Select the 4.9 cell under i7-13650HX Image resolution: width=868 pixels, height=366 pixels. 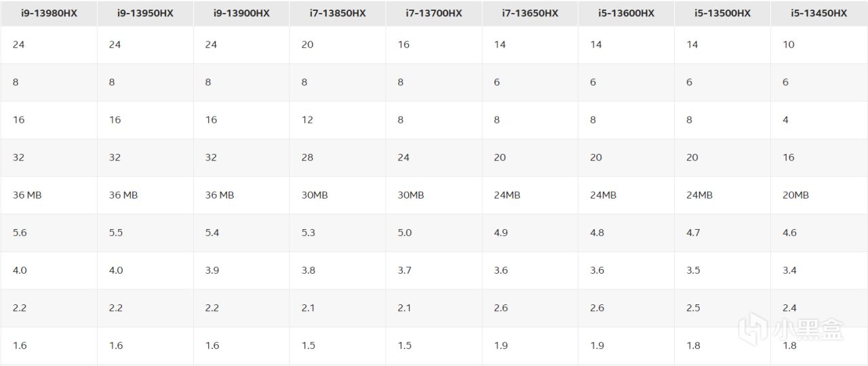pyautogui.click(x=530, y=232)
